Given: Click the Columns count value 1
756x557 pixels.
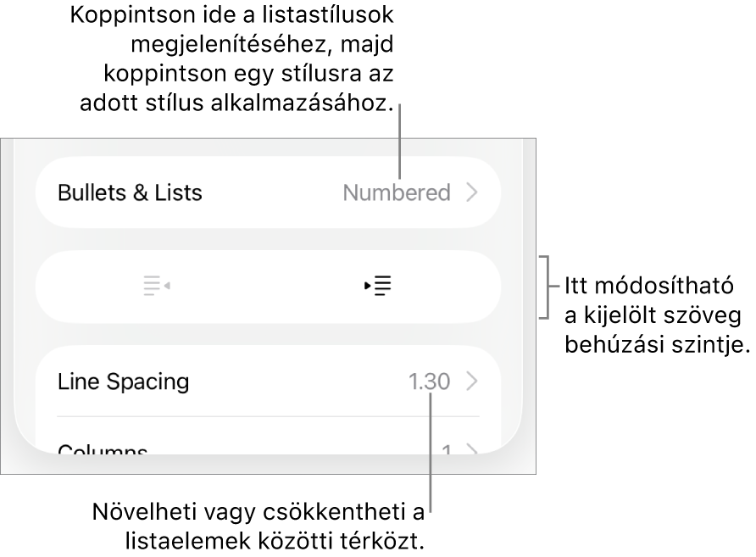Looking at the screenshot, I should pos(447,449).
